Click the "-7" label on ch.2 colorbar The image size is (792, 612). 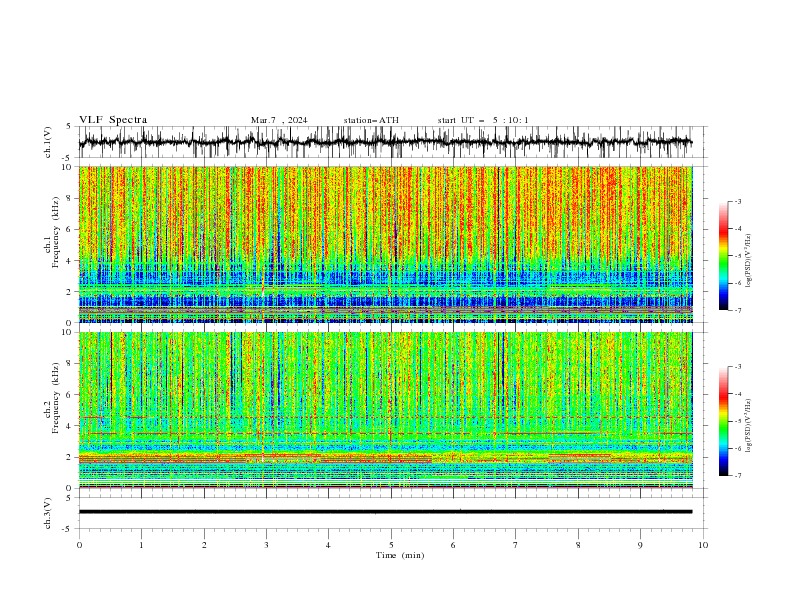738,476
